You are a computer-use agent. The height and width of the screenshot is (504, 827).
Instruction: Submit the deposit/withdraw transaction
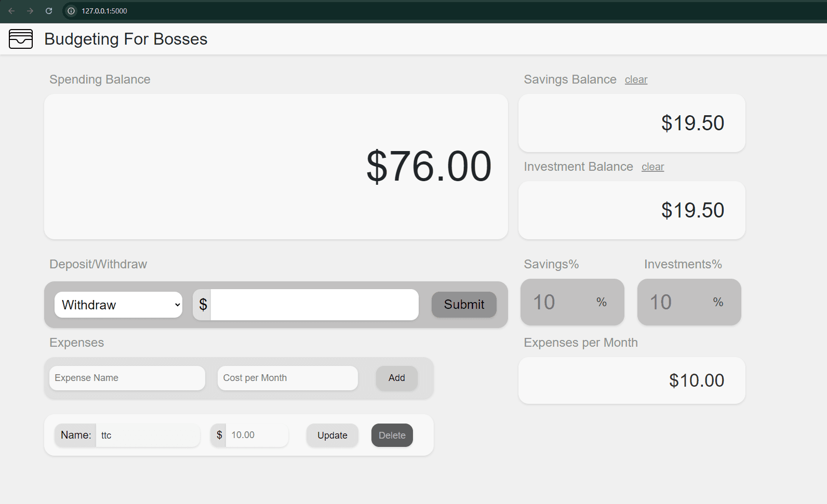(x=464, y=305)
